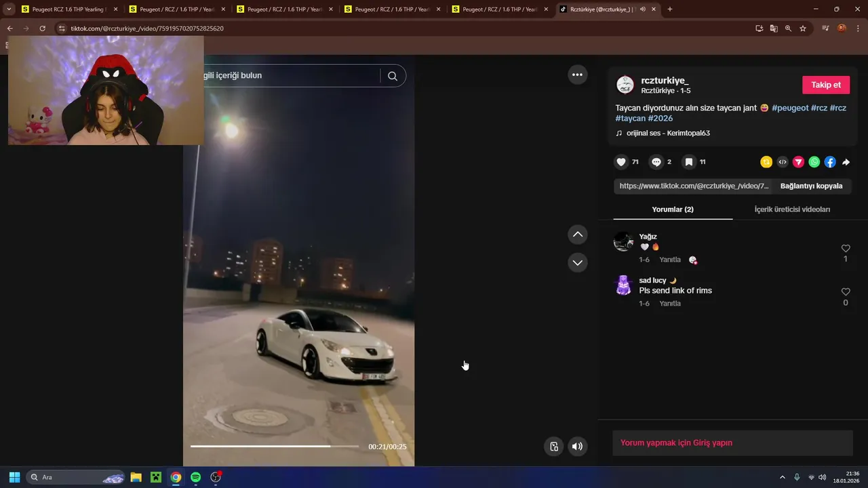Mute the TikTok tab via audio icon
This screenshot has width=868, height=488.
pos(642,9)
